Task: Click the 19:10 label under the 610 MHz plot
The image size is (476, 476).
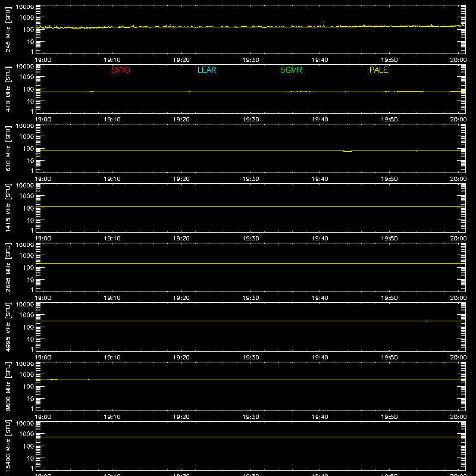Action: click(112, 179)
